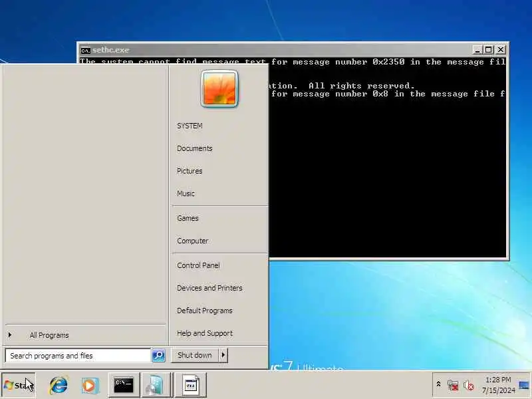This screenshot has width=532, height=399.
Task: Open the network status tray icon
Action: click(x=453, y=386)
